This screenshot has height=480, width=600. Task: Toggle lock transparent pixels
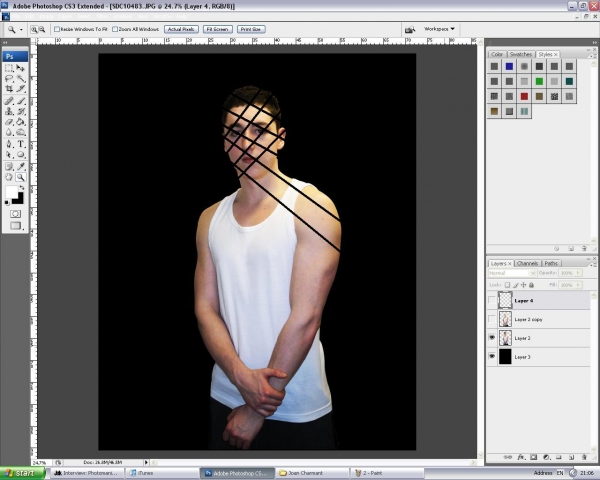coord(507,285)
